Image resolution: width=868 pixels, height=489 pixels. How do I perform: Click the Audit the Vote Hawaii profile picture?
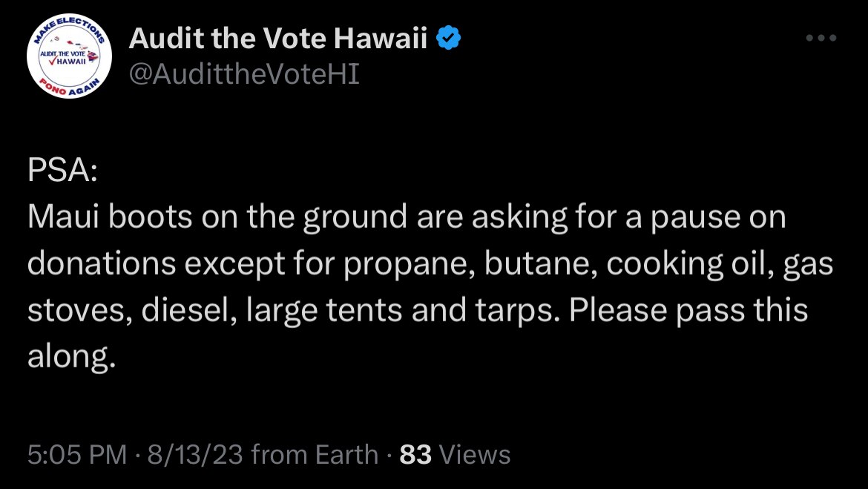coord(69,55)
